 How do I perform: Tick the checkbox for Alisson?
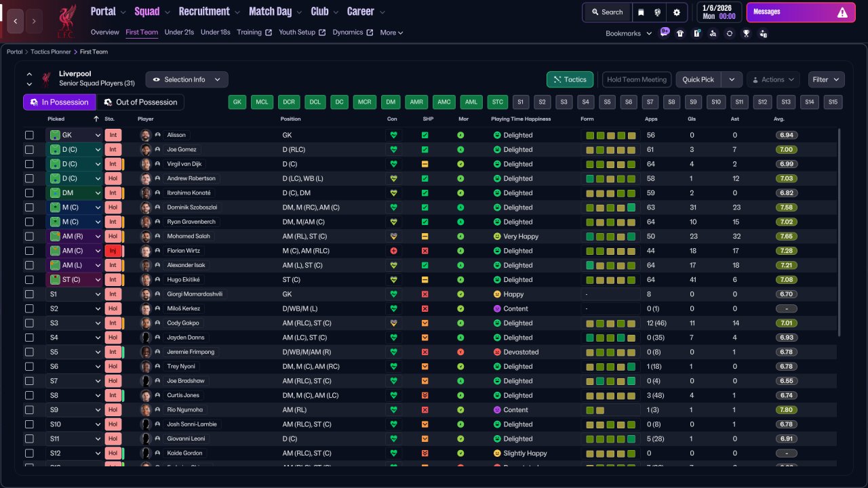tap(29, 135)
